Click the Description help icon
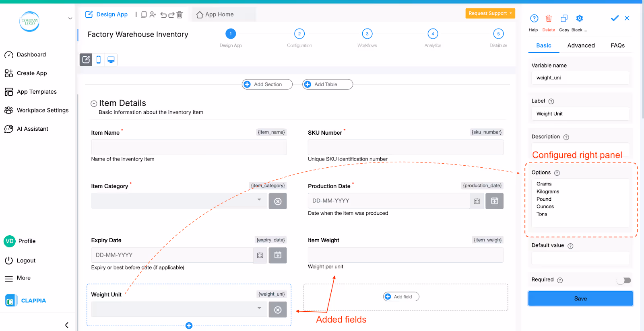Image resolution: width=644 pixels, height=331 pixels. tap(566, 137)
